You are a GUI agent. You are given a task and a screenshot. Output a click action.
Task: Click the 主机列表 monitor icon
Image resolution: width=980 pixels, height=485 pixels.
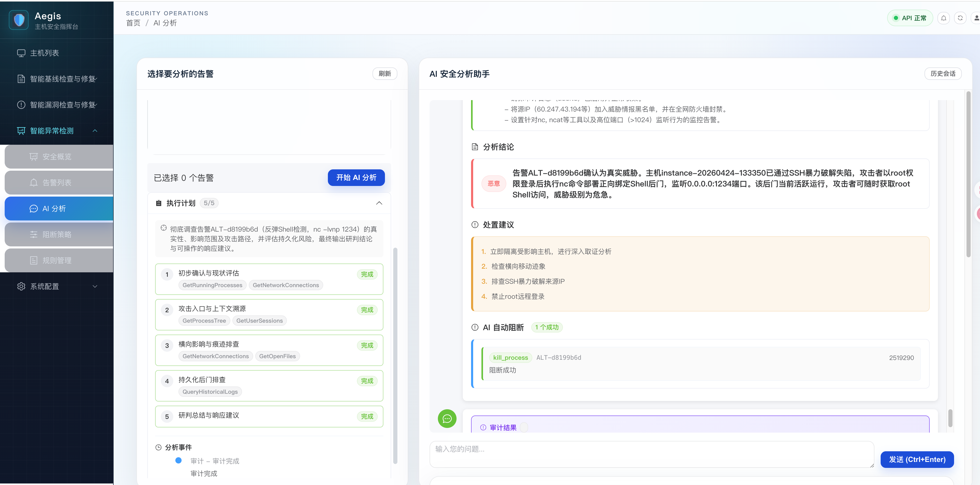pyautogui.click(x=21, y=53)
